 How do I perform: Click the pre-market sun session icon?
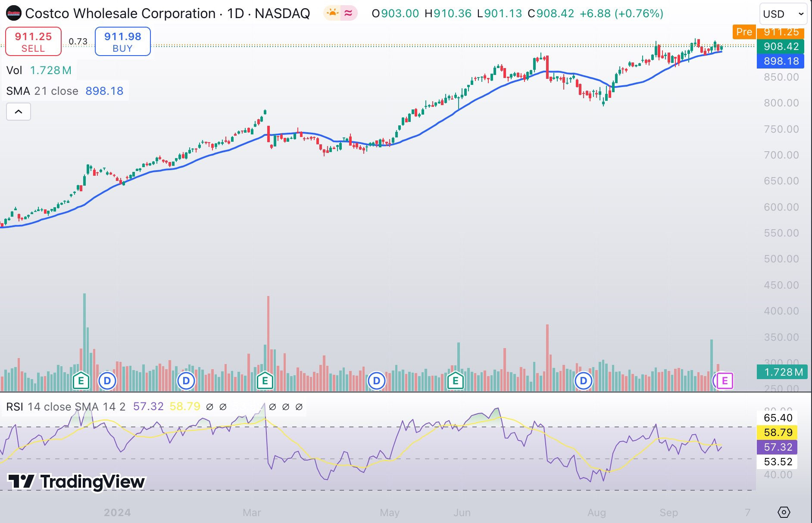tap(332, 13)
